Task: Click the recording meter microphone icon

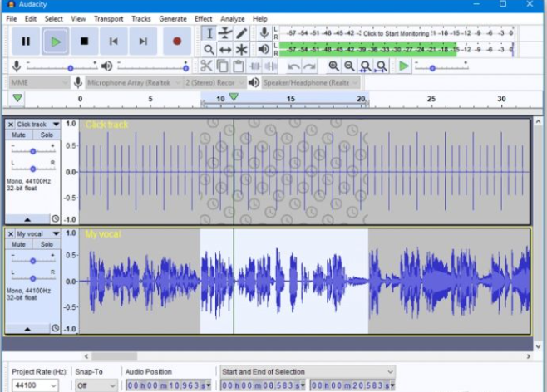Action: (x=264, y=33)
